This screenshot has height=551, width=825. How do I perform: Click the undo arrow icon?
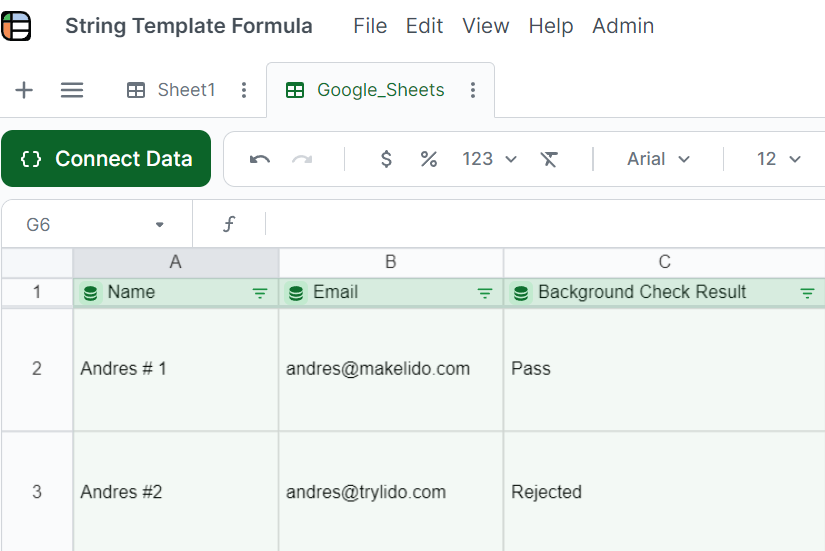click(260, 159)
